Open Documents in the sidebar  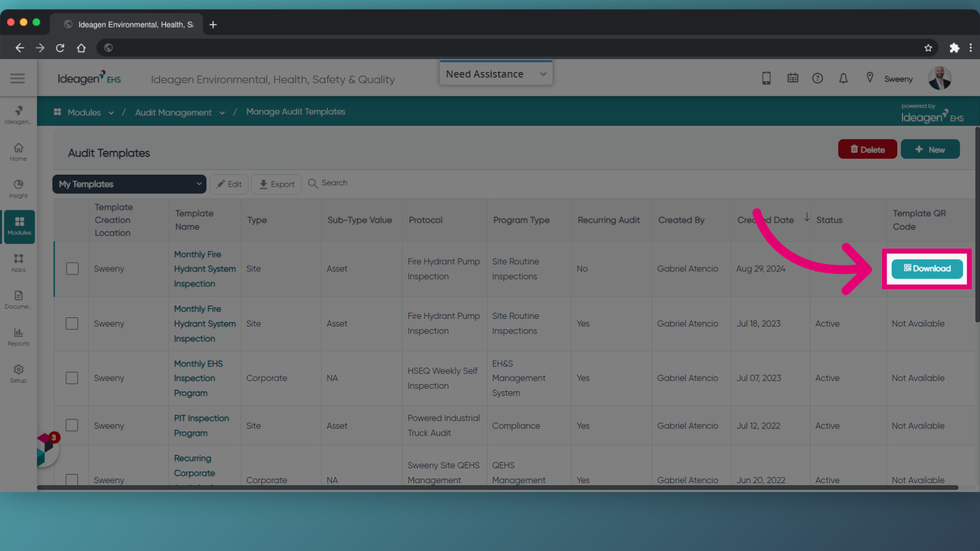18,299
